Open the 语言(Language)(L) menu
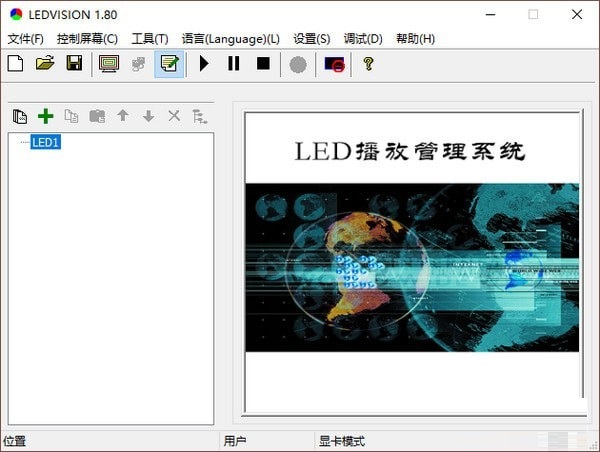Image resolution: width=600 pixels, height=452 pixels. pos(231,39)
